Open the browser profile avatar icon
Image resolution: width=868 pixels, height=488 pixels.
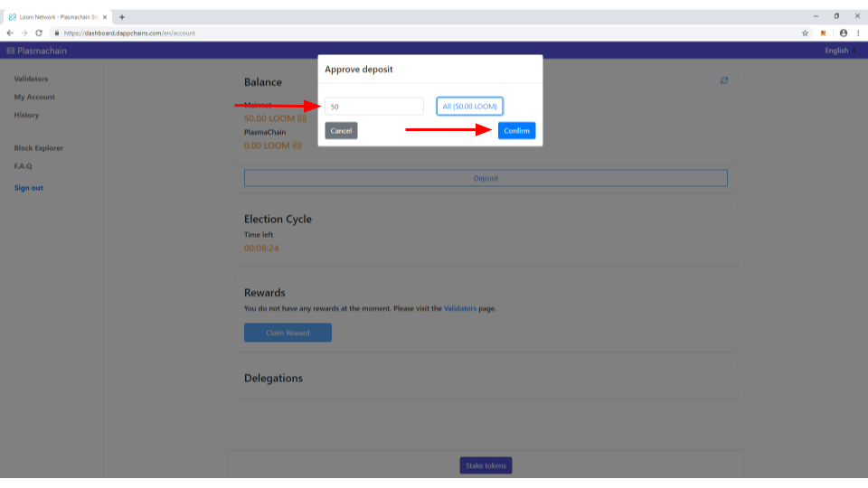pyautogui.click(x=843, y=33)
